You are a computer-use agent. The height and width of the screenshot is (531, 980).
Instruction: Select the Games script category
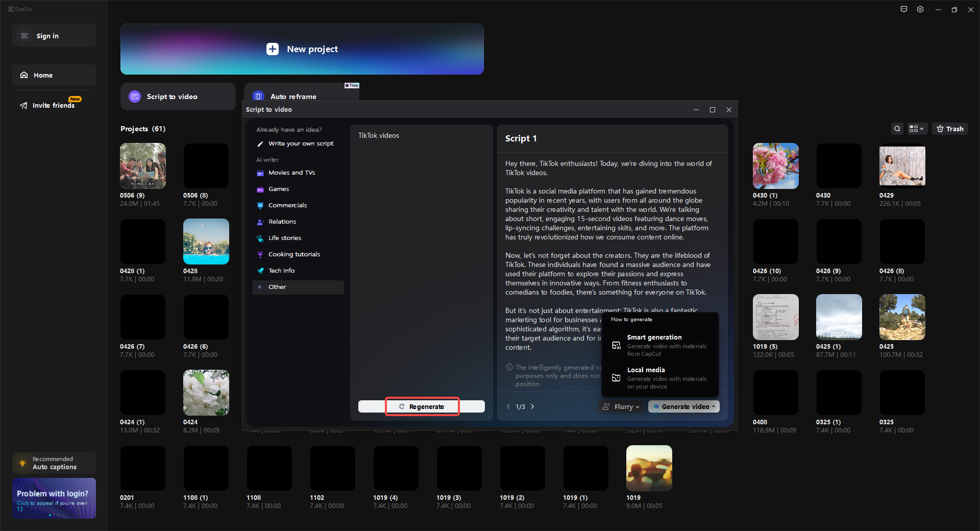click(x=279, y=189)
